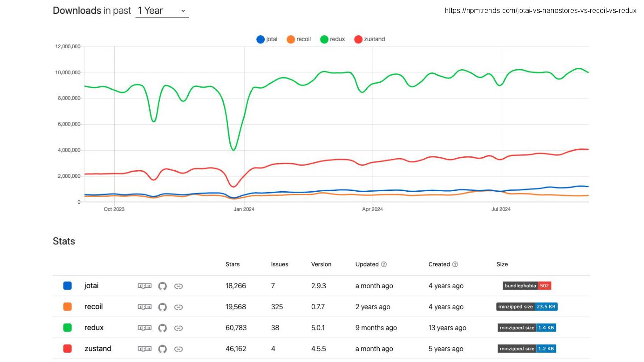Open redux's homepage link icon
Viewport: 644px width, 362px height.
178,328
